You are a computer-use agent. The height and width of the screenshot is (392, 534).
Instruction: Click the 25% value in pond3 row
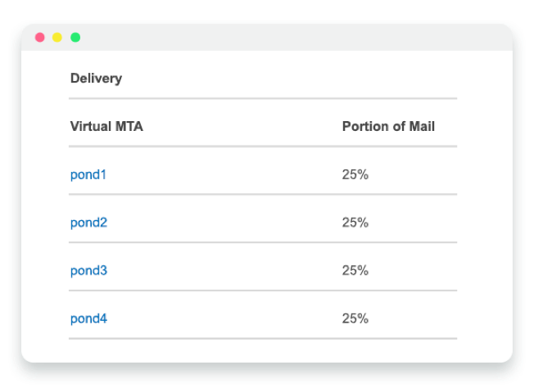click(x=355, y=271)
